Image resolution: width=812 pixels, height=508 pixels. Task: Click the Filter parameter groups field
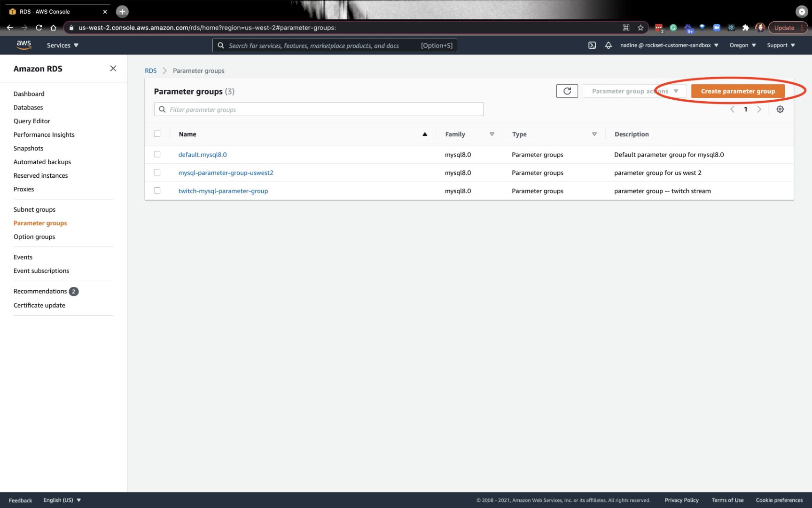click(x=319, y=109)
